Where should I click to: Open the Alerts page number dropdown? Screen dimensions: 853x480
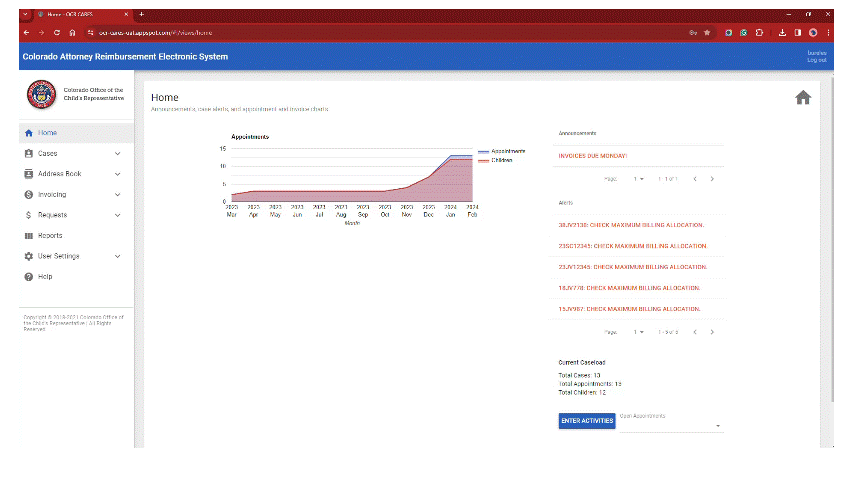(x=638, y=332)
